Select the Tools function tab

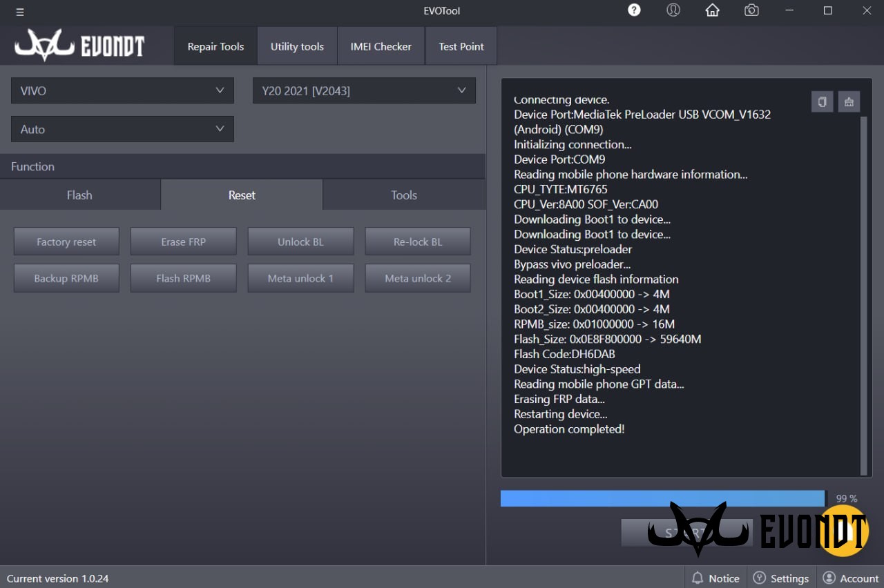[x=404, y=195]
